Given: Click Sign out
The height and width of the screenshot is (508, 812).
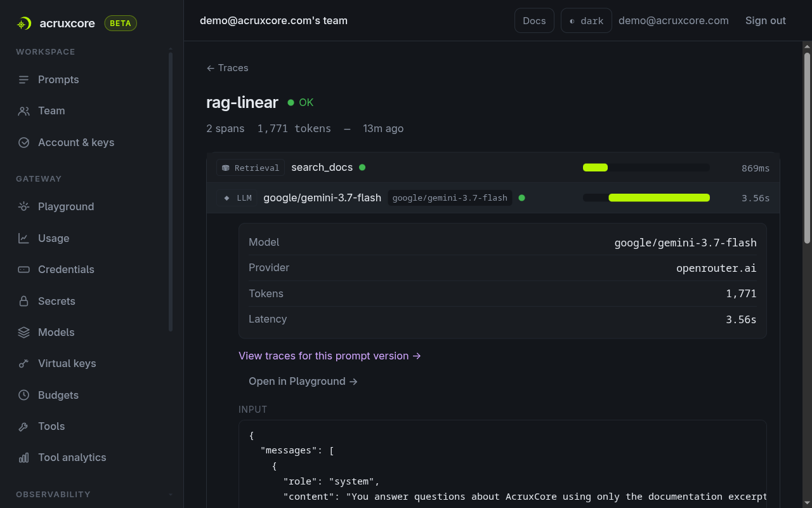Looking at the screenshot, I should point(766,20).
